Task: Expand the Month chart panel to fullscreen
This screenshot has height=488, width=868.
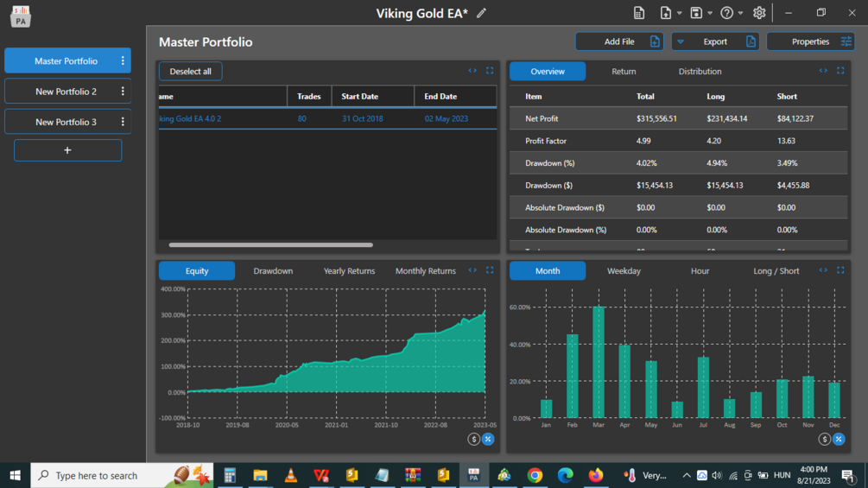Action: [840, 270]
